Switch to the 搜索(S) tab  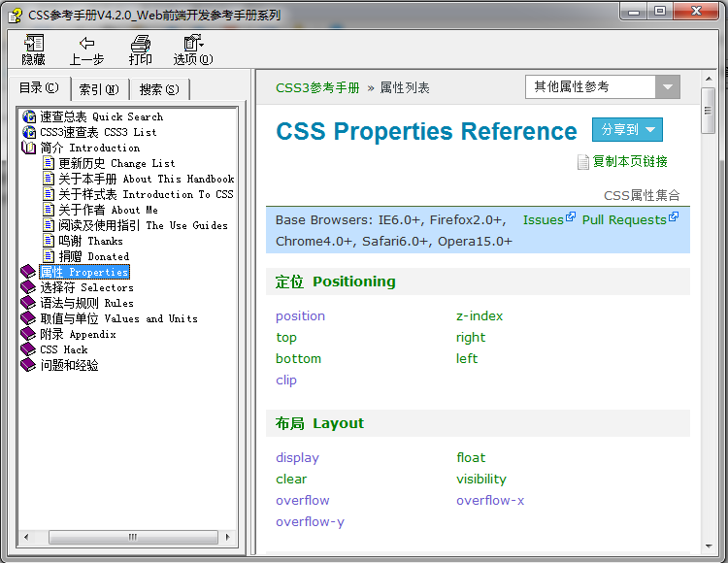tap(159, 89)
